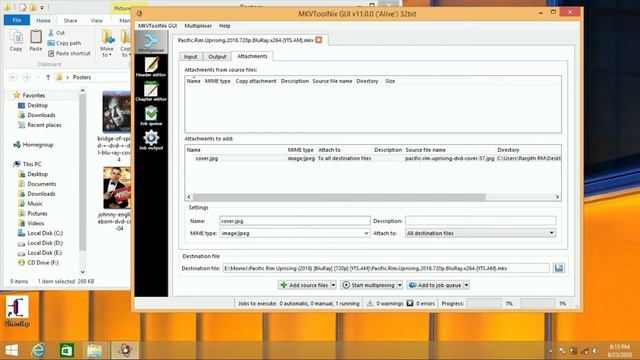
Task: Expand Add source files dropdown arrow
Action: click(333, 285)
